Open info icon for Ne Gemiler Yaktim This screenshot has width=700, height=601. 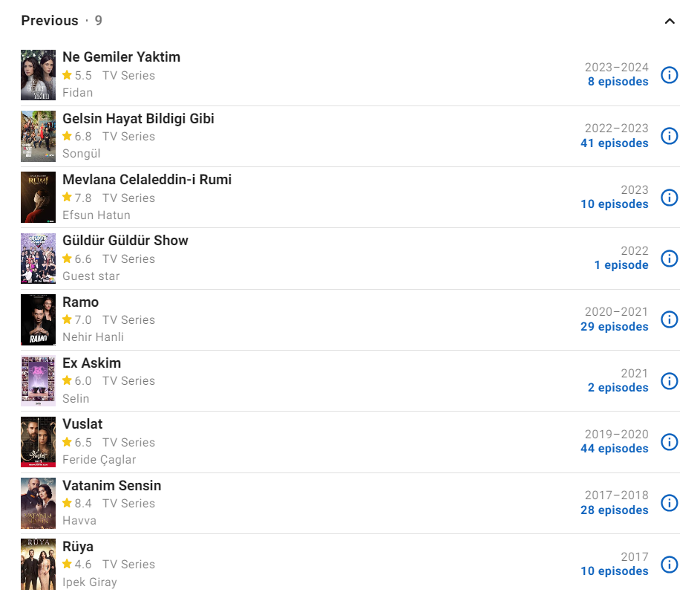click(x=669, y=75)
